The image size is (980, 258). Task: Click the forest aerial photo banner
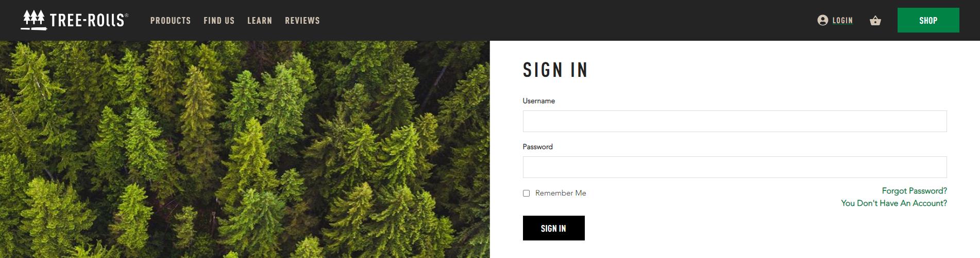pyautogui.click(x=245, y=149)
